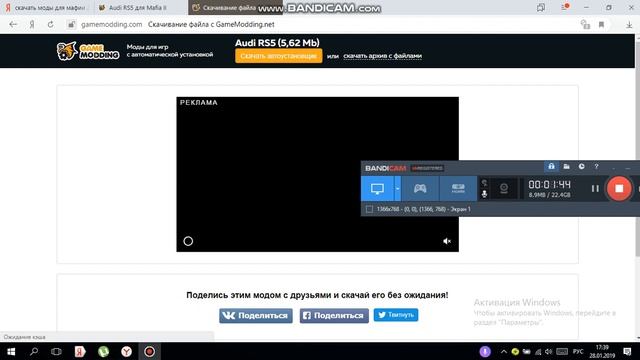Click the Audi RS5 (5,62 Mb) heading
Image resolution: width=640 pixels, height=360 pixels.
click(277, 43)
